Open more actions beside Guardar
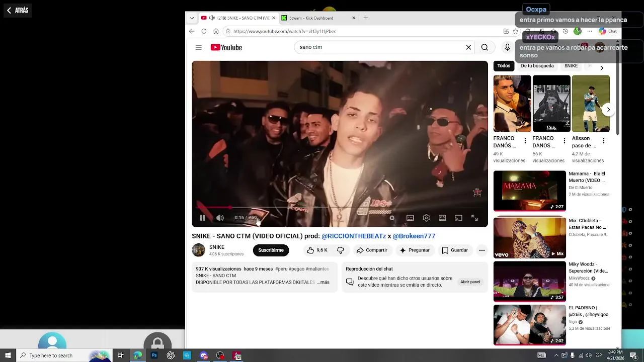644x362 pixels. pos(481,250)
